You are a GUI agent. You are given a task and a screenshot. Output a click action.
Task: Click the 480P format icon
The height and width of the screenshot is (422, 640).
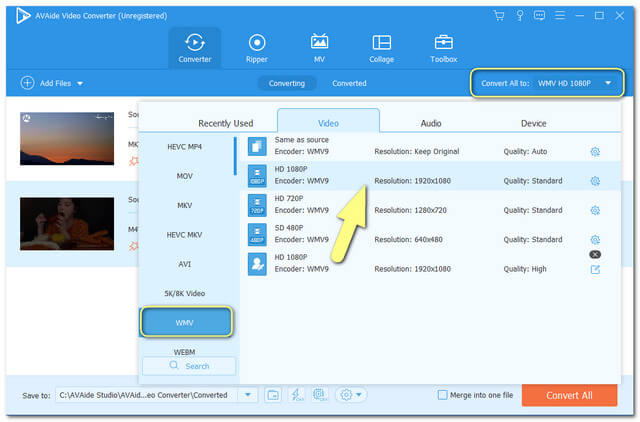click(257, 235)
